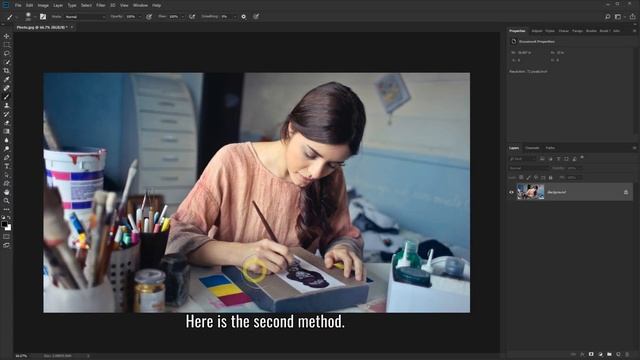Screen dimensions: 640x360
Task: Toggle pressure for size
Action: [x=256, y=17]
